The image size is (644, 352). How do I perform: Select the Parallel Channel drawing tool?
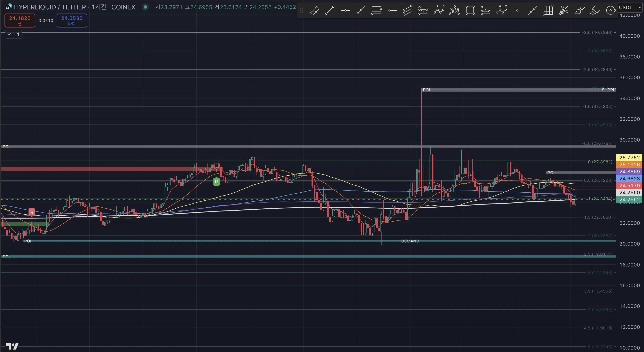point(314,10)
